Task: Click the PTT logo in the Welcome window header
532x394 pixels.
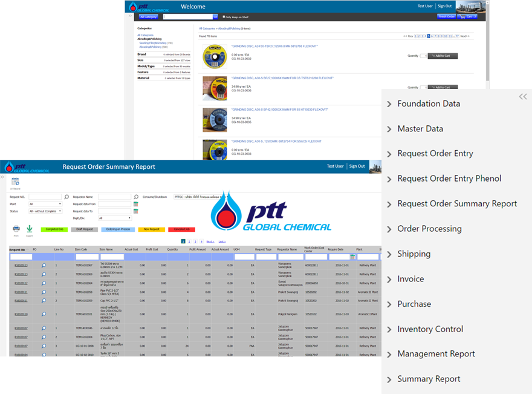Action: pyautogui.click(x=149, y=7)
